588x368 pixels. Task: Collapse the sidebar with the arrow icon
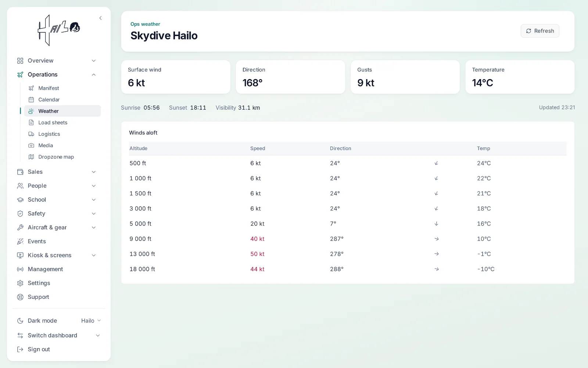(x=100, y=18)
